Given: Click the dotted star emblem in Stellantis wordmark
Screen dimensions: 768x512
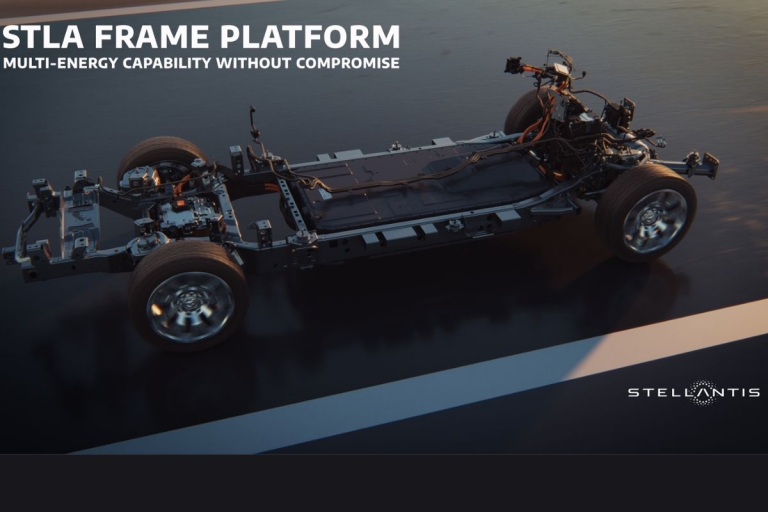Looking at the screenshot, I should tap(703, 392).
